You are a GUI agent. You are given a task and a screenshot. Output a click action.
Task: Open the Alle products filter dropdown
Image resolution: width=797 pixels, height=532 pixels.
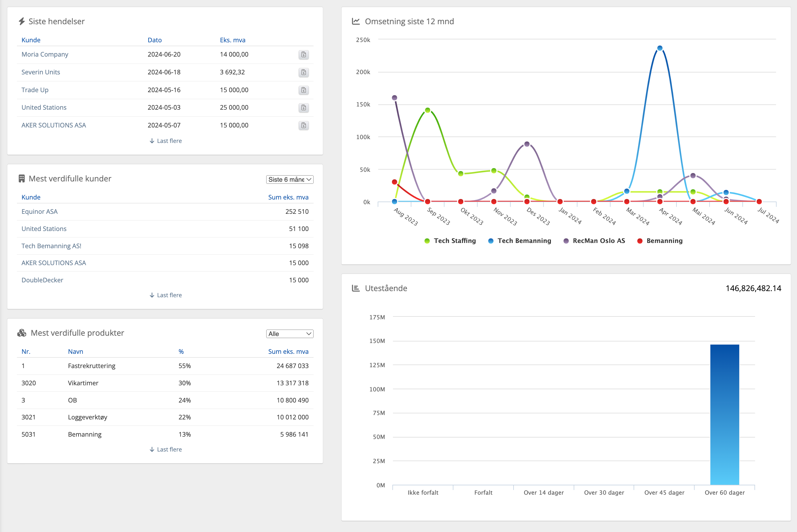[289, 334]
